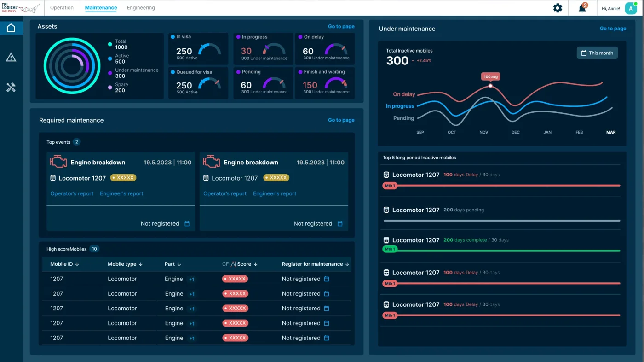This screenshot has height=362, width=644.
Task: Sort table by Part column
Action: click(172, 264)
